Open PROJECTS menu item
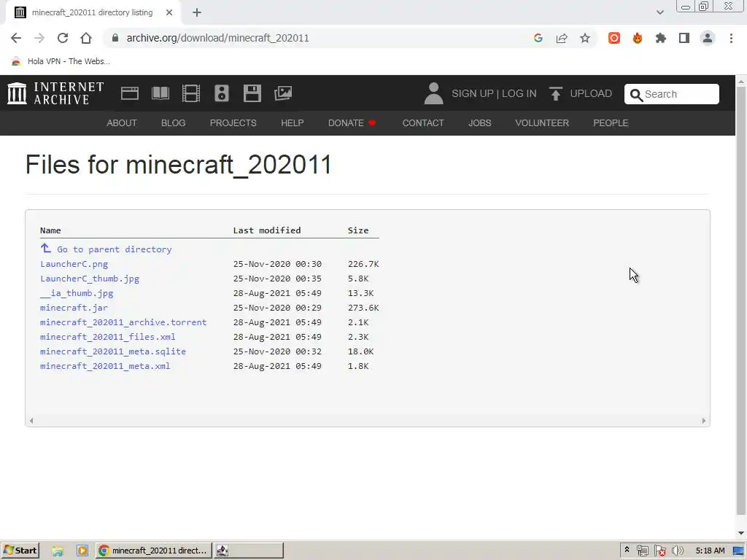The image size is (747, 560). pyautogui.click(x=233, y=122)
